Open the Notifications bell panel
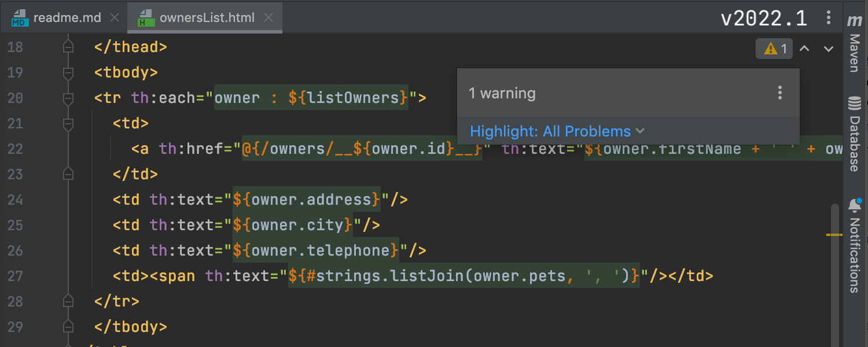 pos(854,205)
